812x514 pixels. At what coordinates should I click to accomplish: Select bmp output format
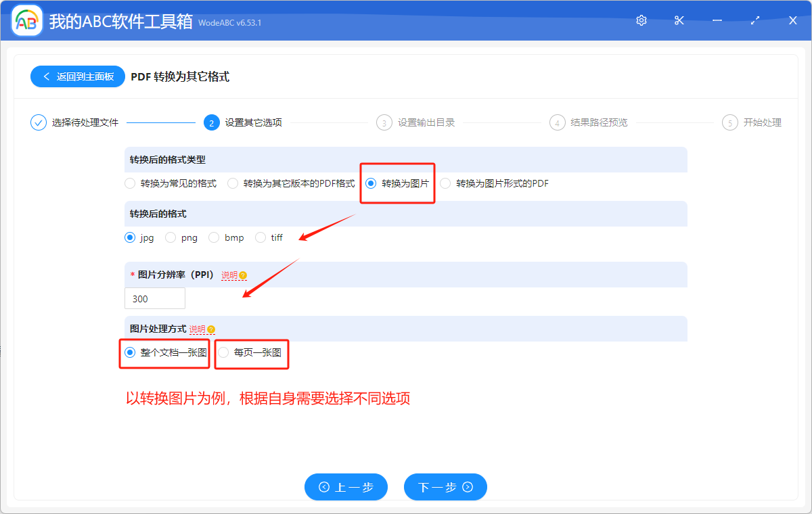pos(214,237)
